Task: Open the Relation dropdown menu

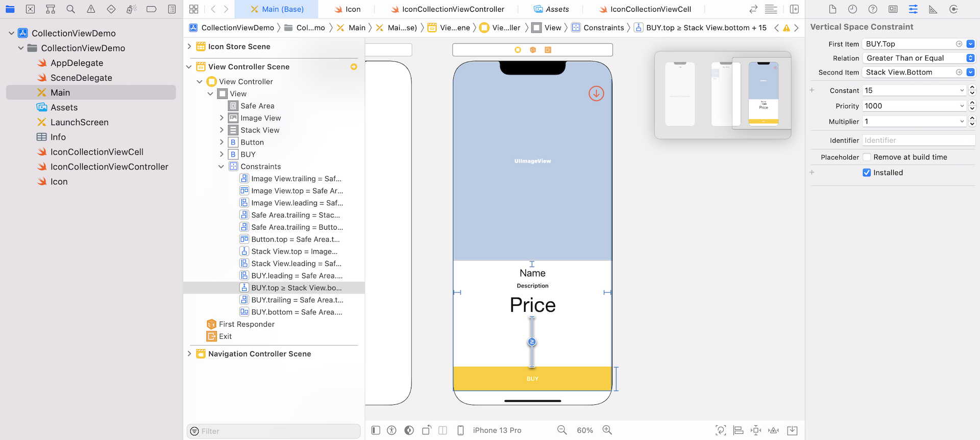Action: tap(919, 58)
